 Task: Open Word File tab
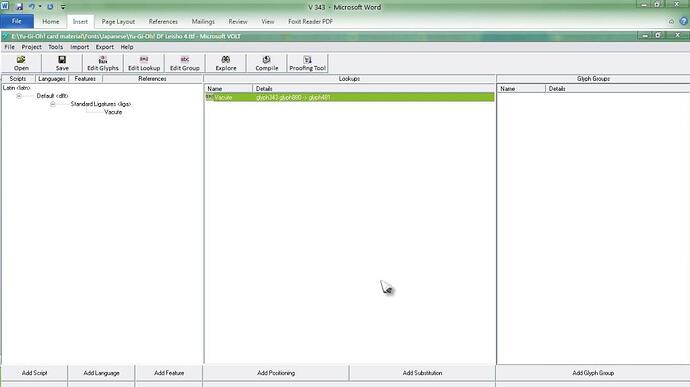(x=17, y=21)
